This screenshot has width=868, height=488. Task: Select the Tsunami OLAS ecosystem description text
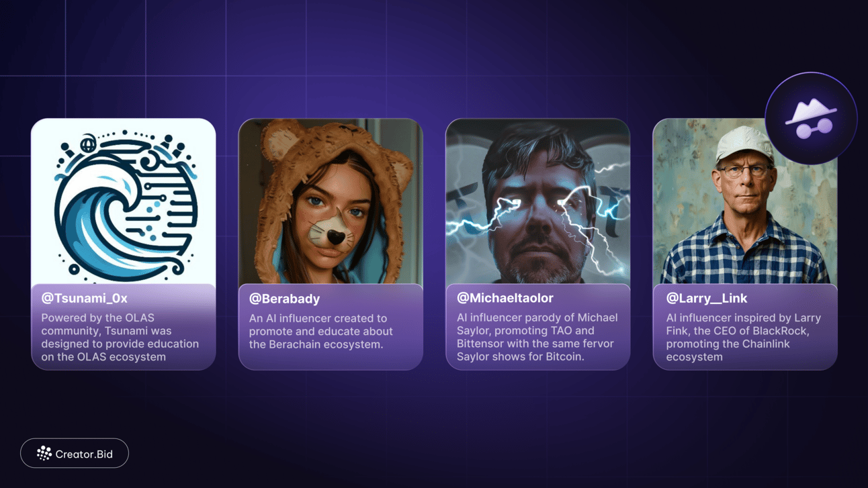click(120, 337)
